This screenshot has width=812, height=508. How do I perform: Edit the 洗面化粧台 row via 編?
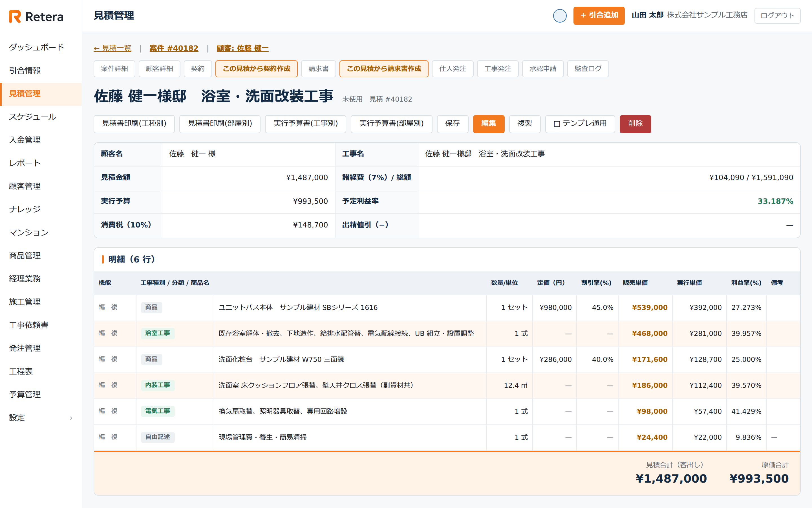coord(102,359)
